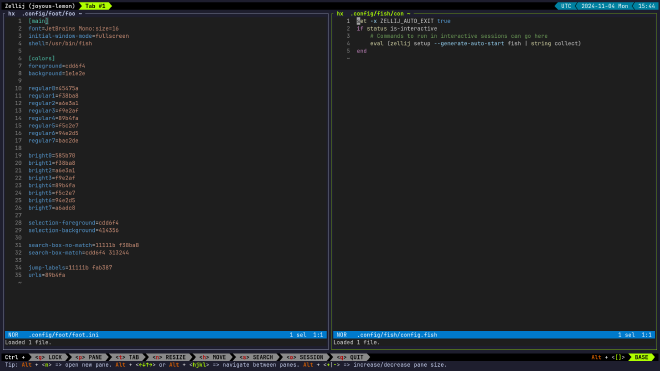Click the .config/foot/foot.ini statusline filename

click(64, 335)
